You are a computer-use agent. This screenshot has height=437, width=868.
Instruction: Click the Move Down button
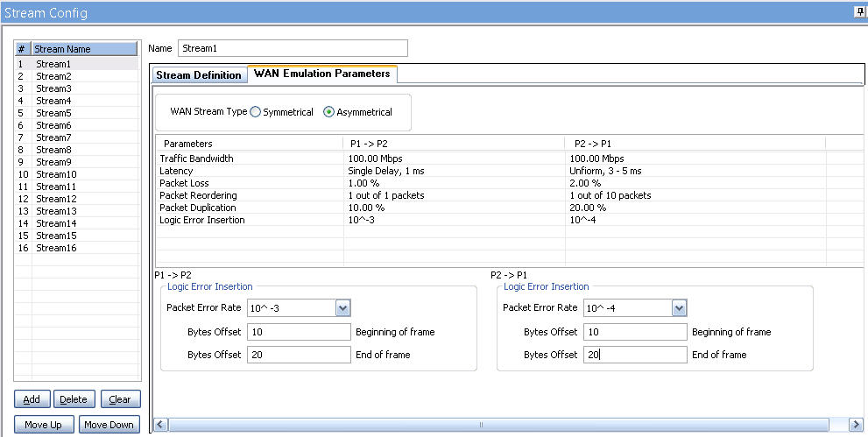[x=109, y=424]
